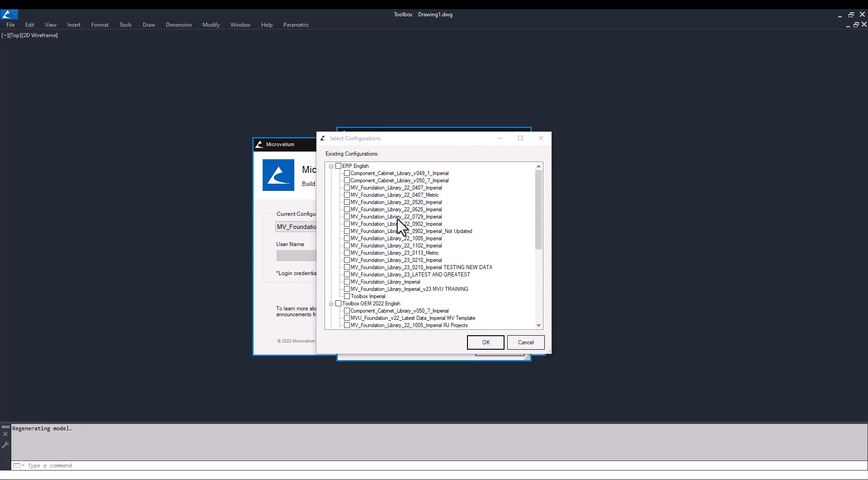This screenshot has height=480, width=868.
Task: Close the Select Configurations dialog
Action: point(541,138)
